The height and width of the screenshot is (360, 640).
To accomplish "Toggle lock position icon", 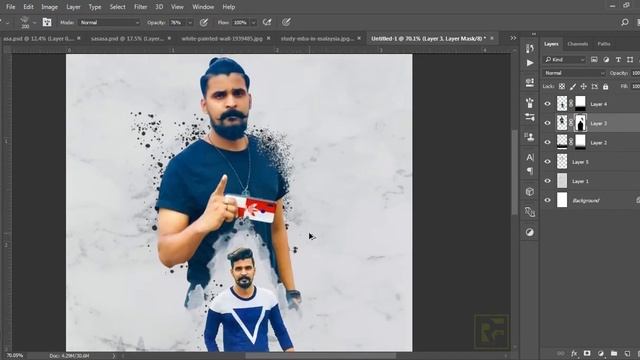I will pos(584,87).
